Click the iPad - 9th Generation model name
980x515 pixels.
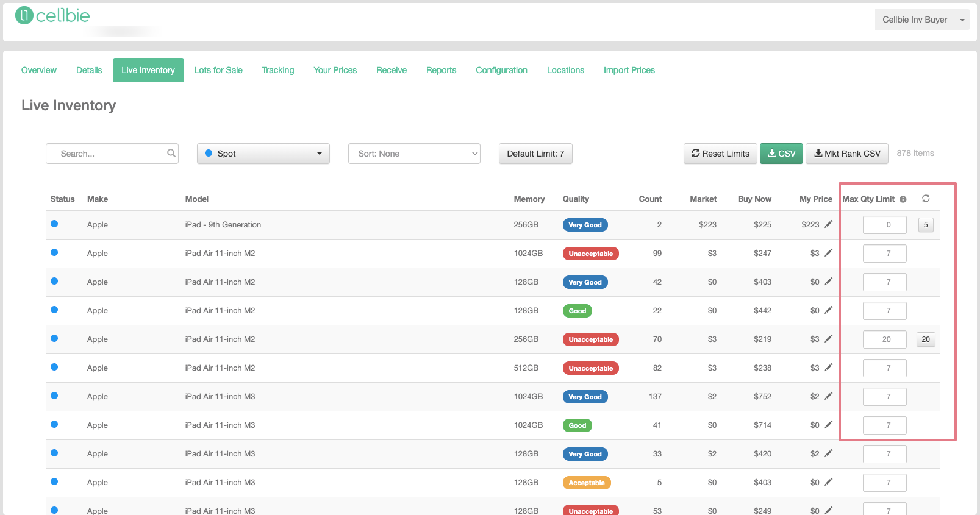pyautogui.click(x=223, y=224)
